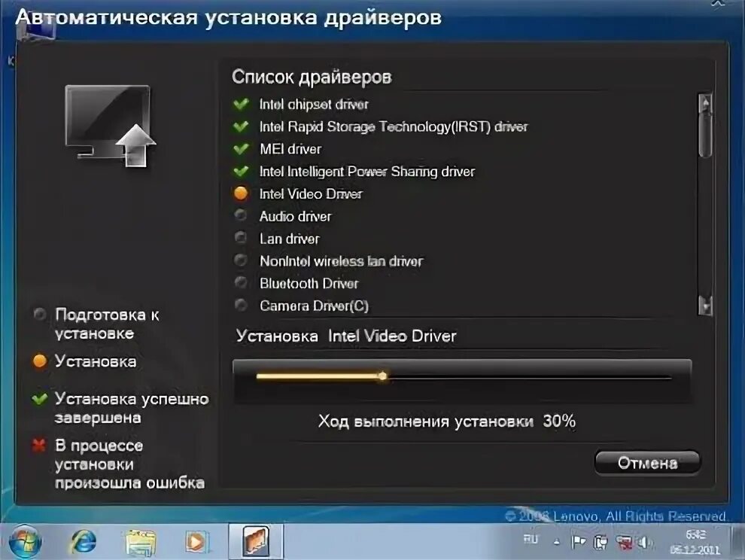Viewport: 745px width, 560px height.
Task: Select the Intel Video Driver list entry
Action: (311, 193)
